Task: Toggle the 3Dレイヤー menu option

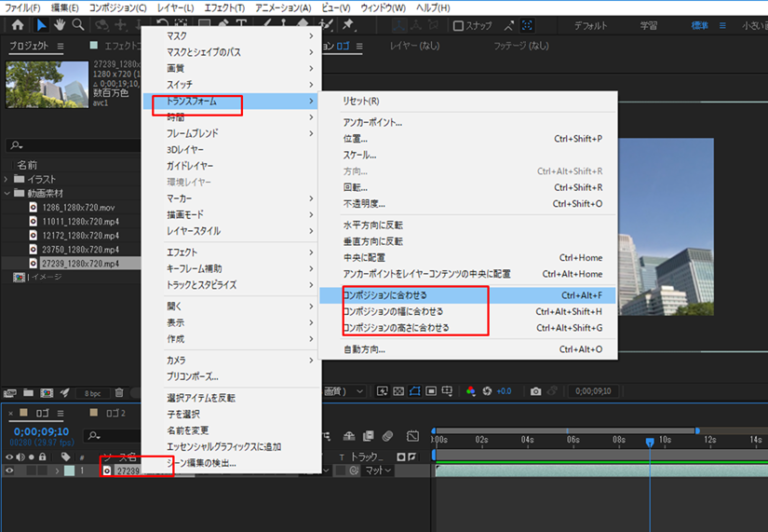Action: point(186,149)
